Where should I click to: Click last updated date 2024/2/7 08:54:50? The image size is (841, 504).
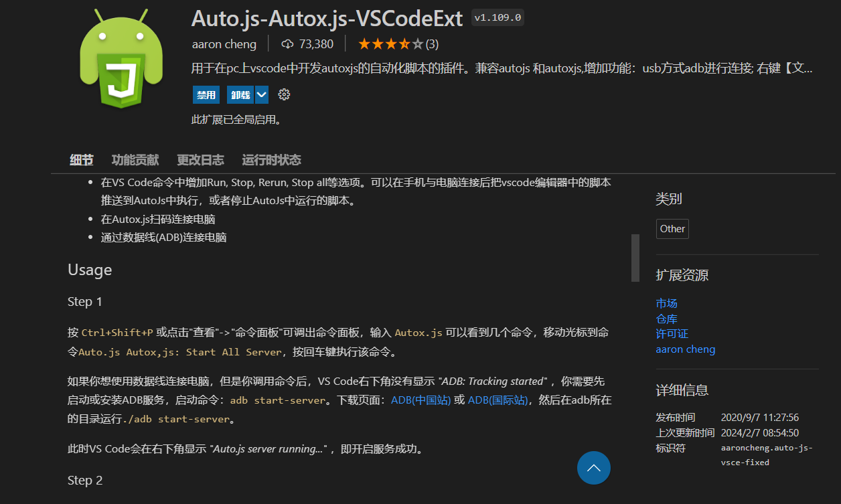coord(759,433)
